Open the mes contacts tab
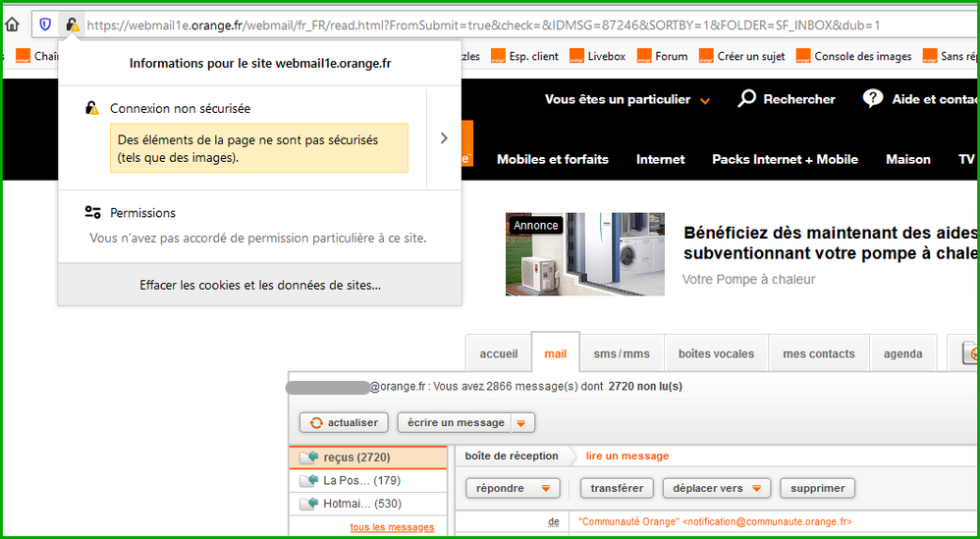 click(819, 353)
